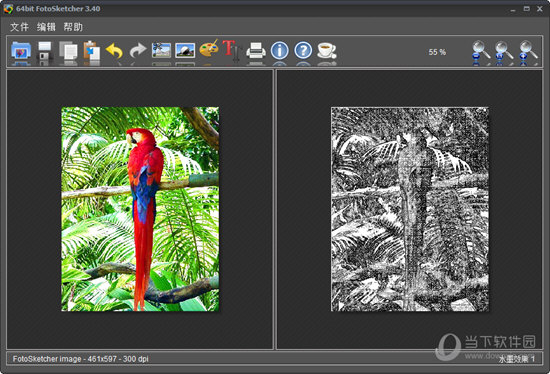Click the landscape picture toolbar icon
550x374 pixels.
click(x=185, y=50)
